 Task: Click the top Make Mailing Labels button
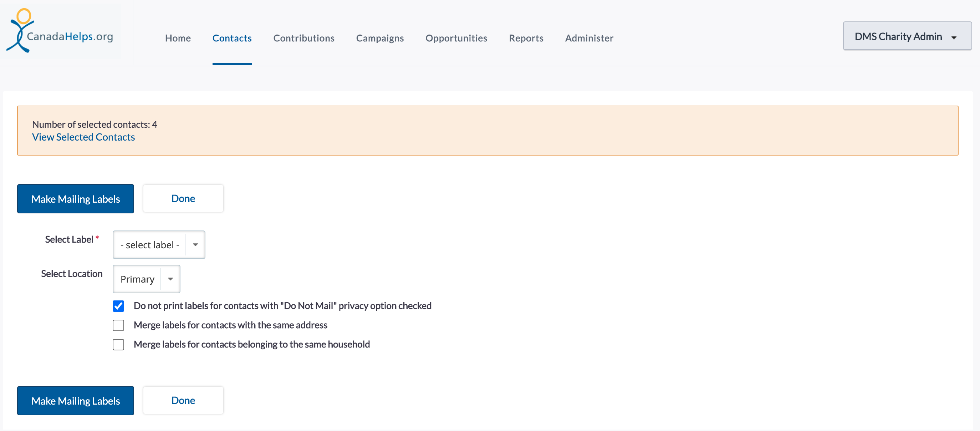[x=75, y=199]
